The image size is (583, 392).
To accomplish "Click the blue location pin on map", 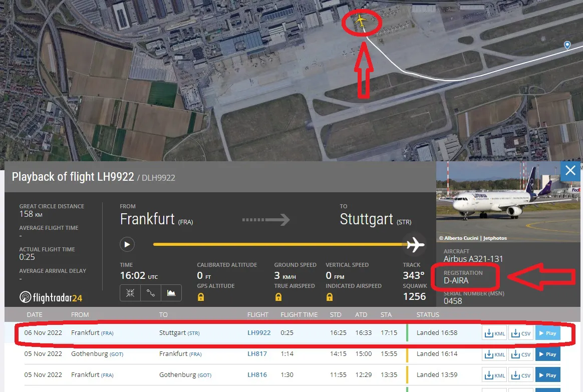I will click(567, 46).
